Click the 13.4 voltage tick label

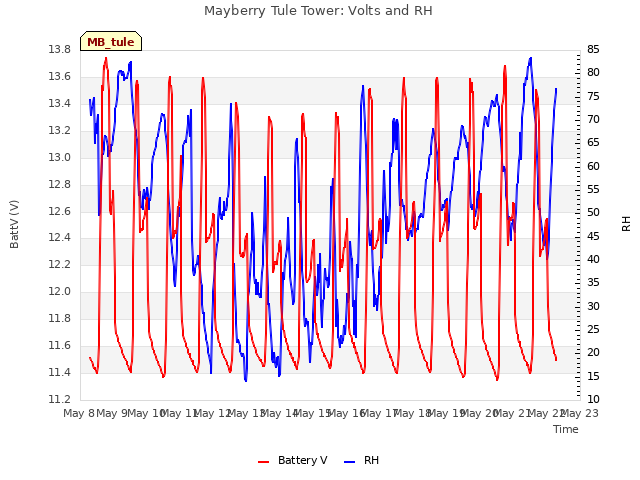(x=60, y=104)
